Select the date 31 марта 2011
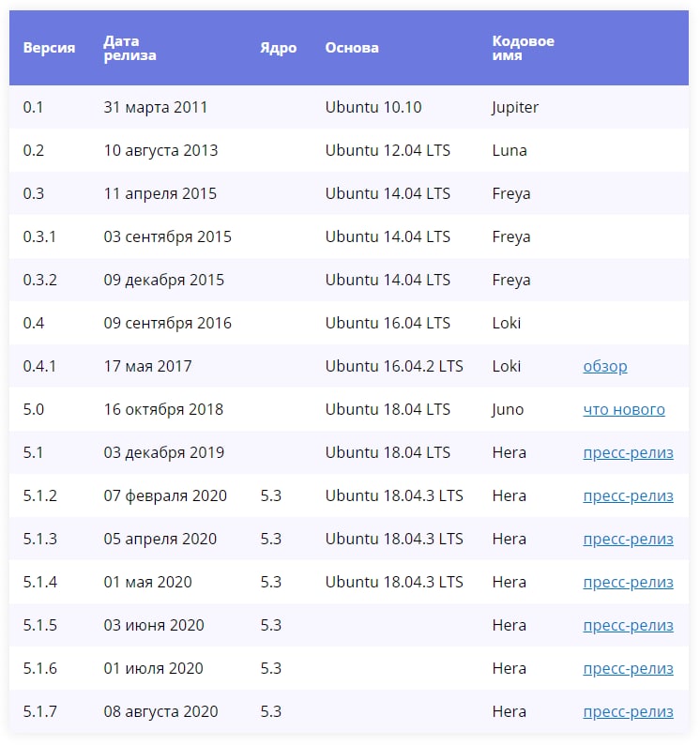 pyautogui.click(x=155, y=107)
